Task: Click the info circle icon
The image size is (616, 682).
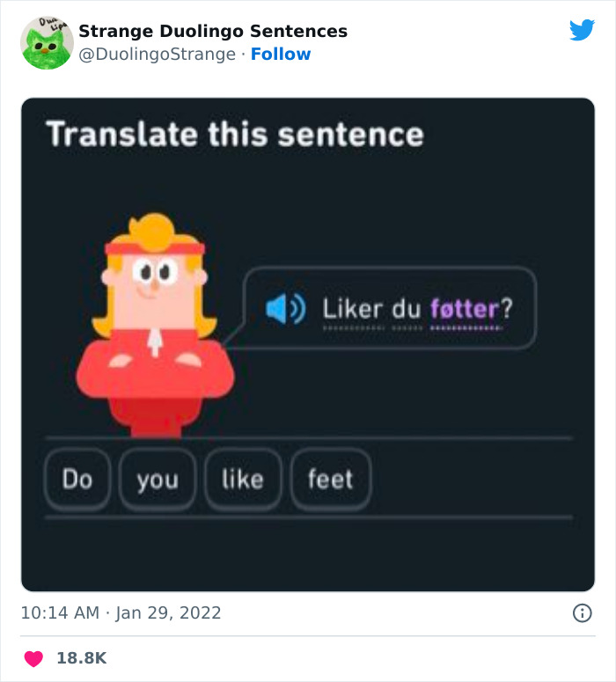Action: [582, 612]
